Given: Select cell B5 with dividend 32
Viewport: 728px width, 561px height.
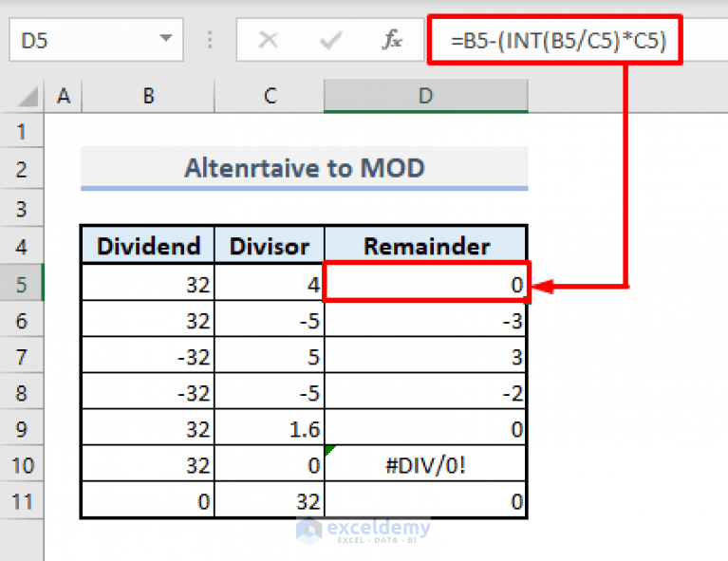Looking at the screenshot, I should (148, 283).
